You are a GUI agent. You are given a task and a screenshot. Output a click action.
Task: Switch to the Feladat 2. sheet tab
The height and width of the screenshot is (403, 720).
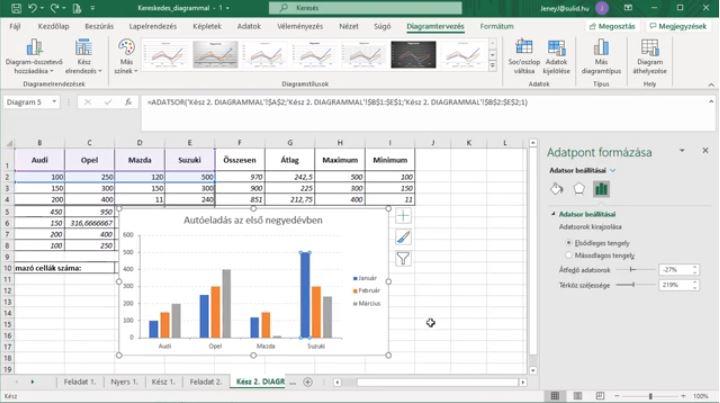(206, 382)
